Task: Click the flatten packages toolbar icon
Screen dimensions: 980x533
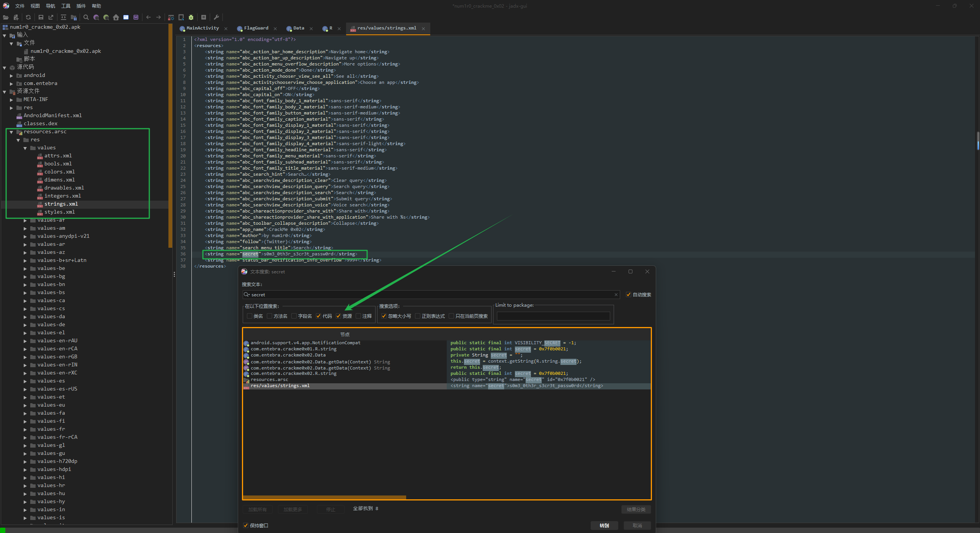Action: coord(74,17)
